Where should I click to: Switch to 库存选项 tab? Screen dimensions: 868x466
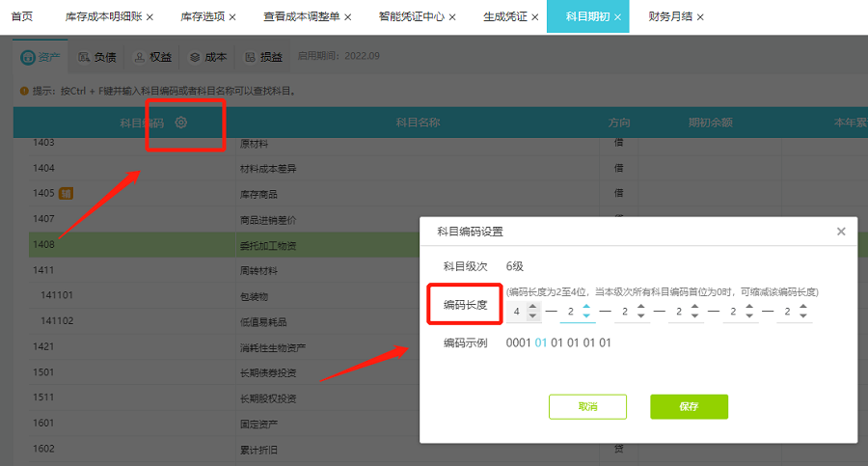[203, 16]
